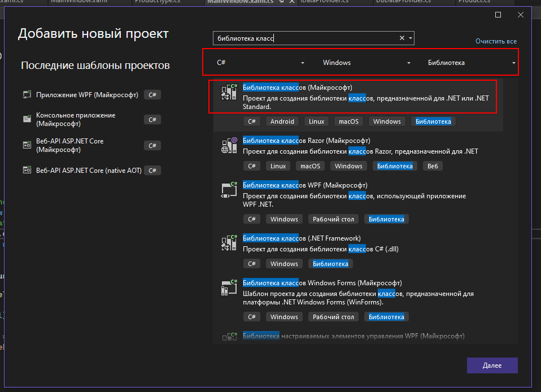Clear the search box with the X
541x392 pixels.
402,38
